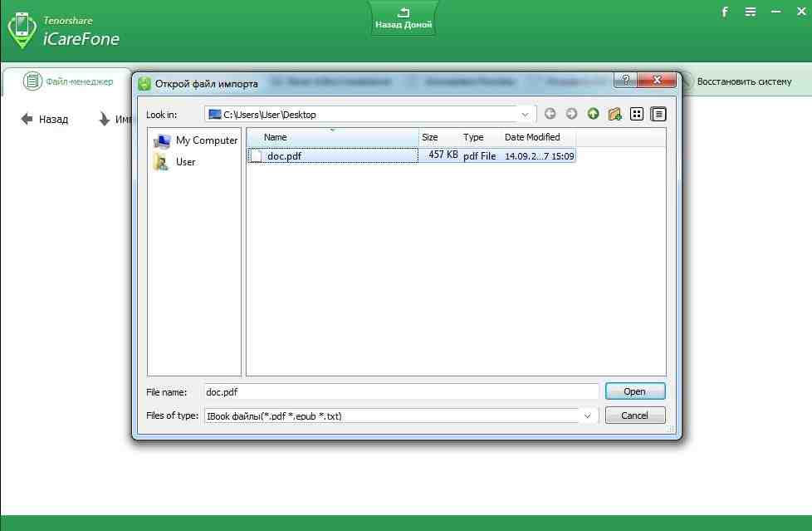
Task: Click the Назад back arrow button
Action: click(45, 120)
